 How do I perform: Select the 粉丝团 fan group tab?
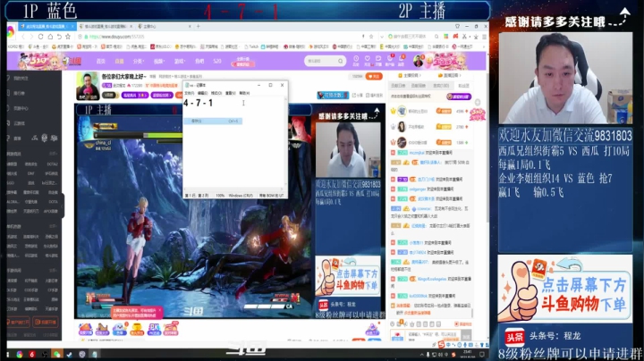coord(463,86)
